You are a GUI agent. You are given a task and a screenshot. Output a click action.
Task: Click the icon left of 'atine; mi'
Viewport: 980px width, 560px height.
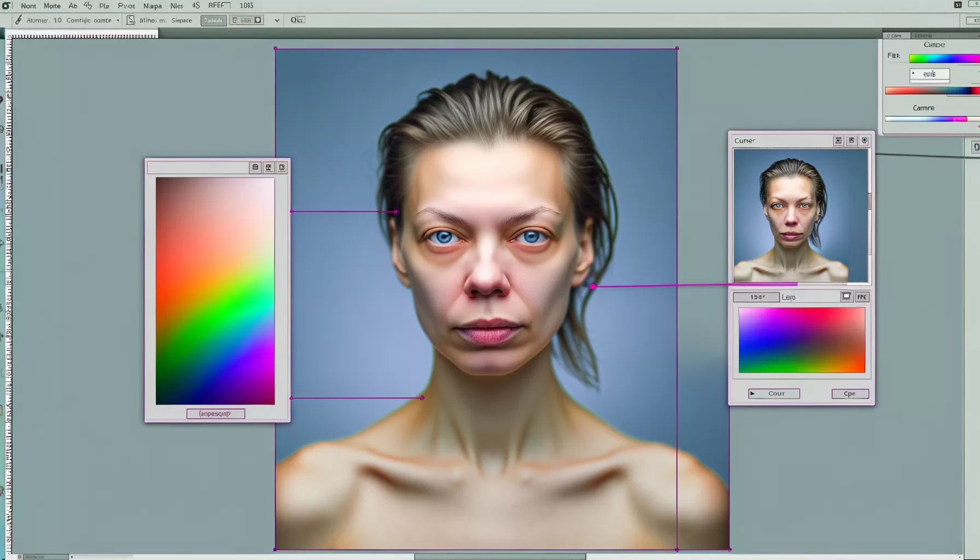point(131,20)
